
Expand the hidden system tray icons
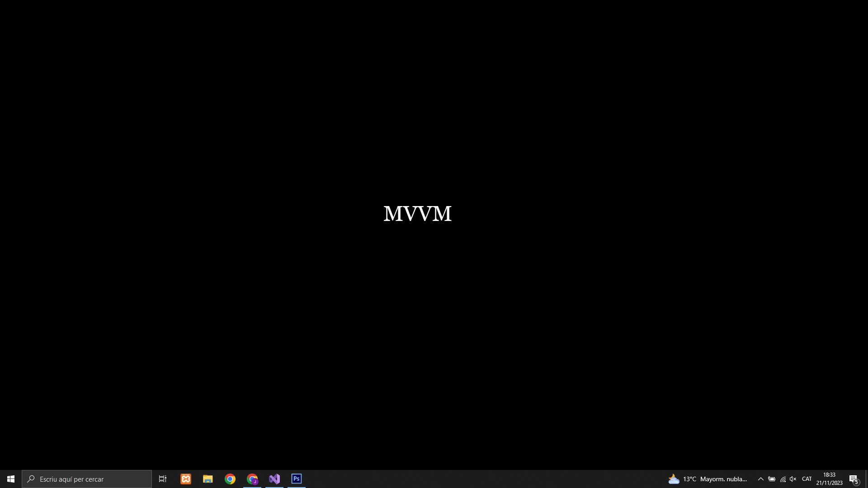point(760,479)
